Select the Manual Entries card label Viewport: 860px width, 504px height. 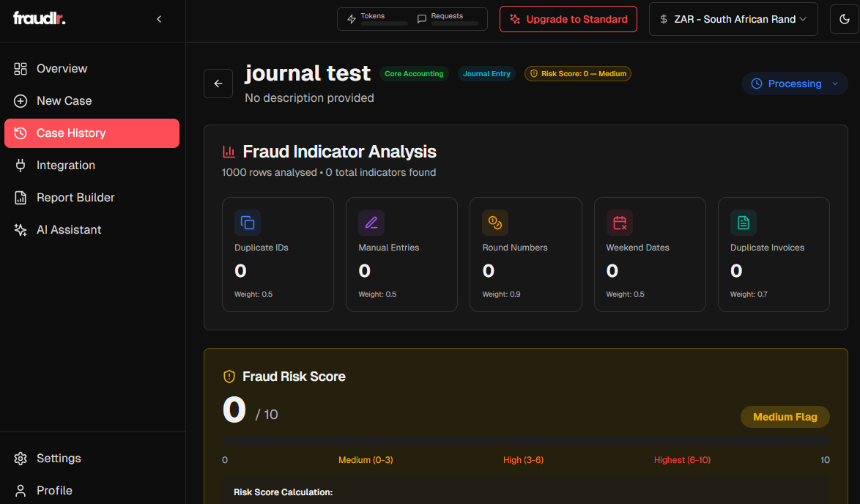click(x=389, y=248)
